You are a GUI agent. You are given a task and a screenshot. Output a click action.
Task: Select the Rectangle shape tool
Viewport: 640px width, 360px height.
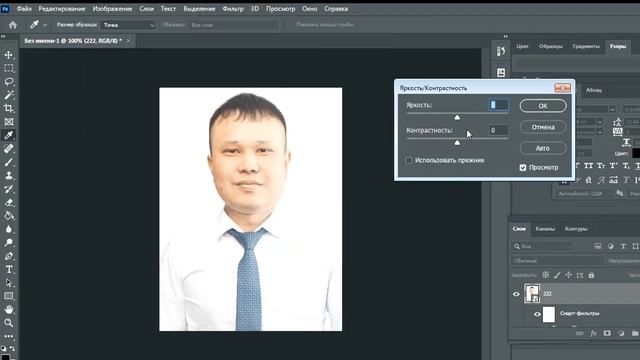point(9,296)
